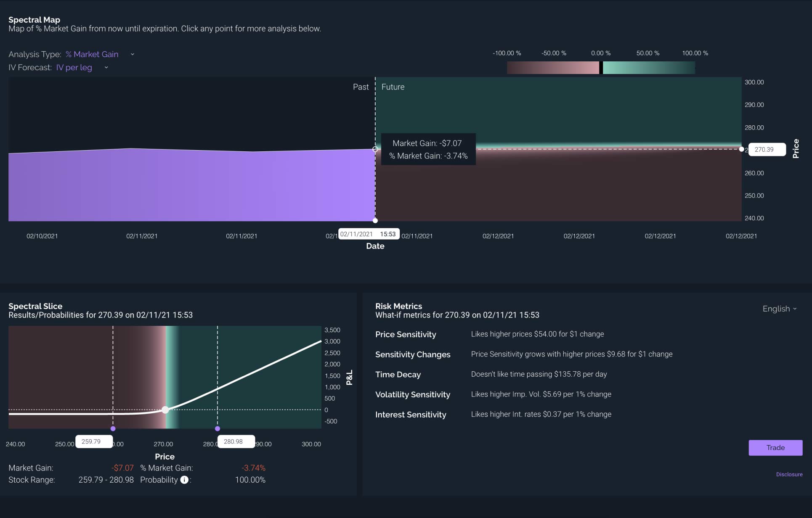Image resolution: width=812 pixels, height=518 pixels.
Task: Click the circle marker at Past/Future boundary
Action: click(375, 149)
